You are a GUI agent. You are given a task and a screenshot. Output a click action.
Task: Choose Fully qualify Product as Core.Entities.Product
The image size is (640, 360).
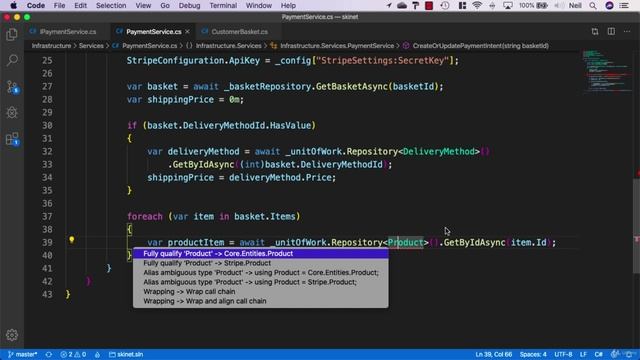point(261,253)
